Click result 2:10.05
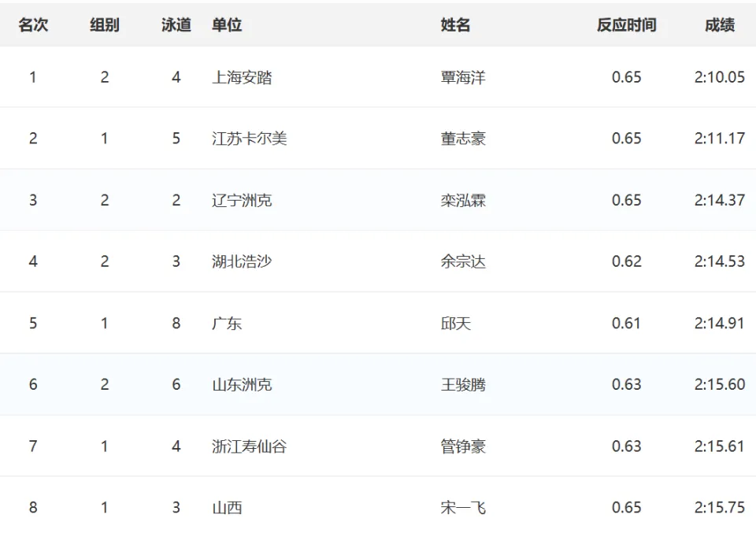756x537 pixels. (x=719, y=77)
